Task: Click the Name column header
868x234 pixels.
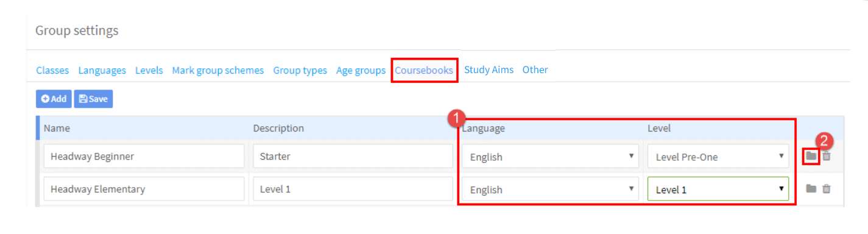Action: pyautogui.click(x=57, y=128)
